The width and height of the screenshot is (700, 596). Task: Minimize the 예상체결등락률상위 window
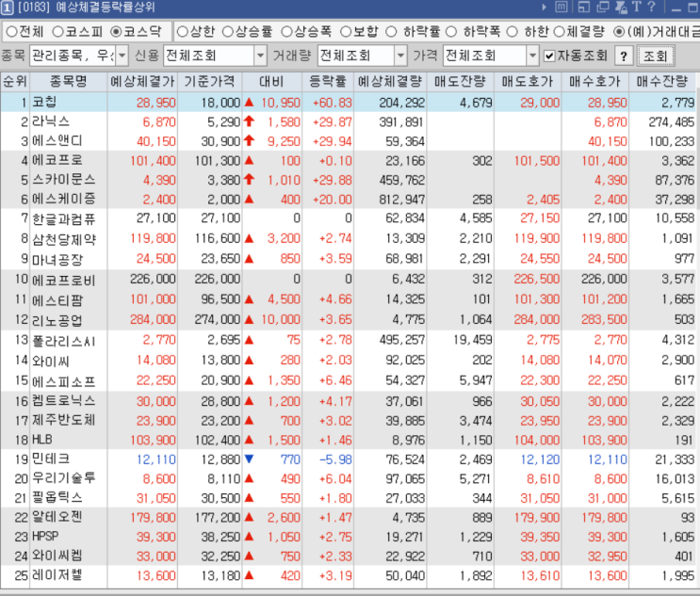point(676,8)
